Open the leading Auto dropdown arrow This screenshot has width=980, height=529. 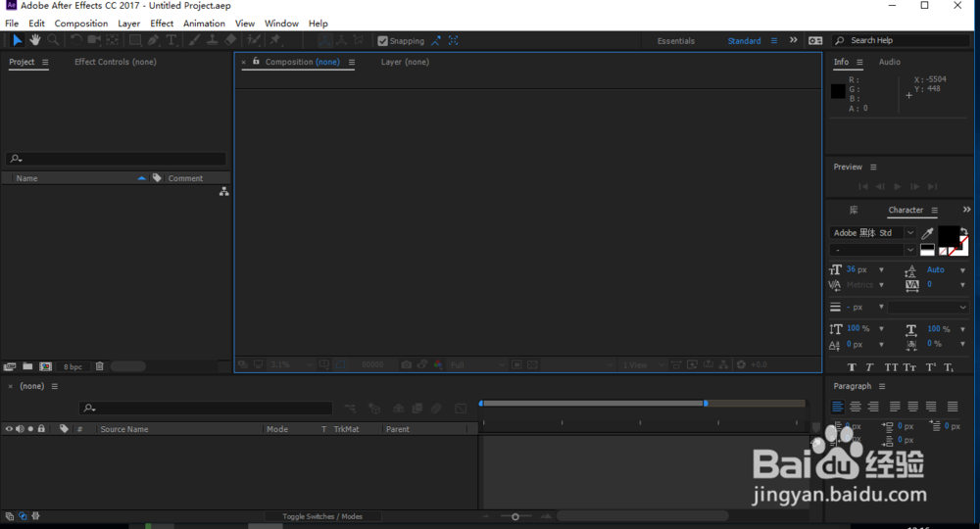click(962, 270)
